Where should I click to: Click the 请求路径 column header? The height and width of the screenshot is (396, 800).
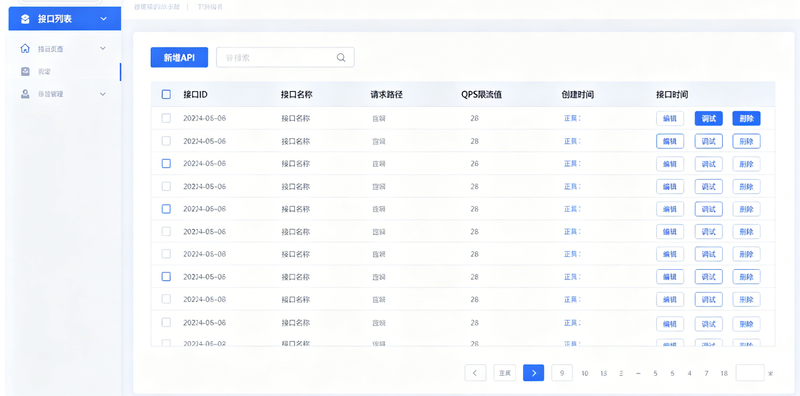tap(387, 94)
